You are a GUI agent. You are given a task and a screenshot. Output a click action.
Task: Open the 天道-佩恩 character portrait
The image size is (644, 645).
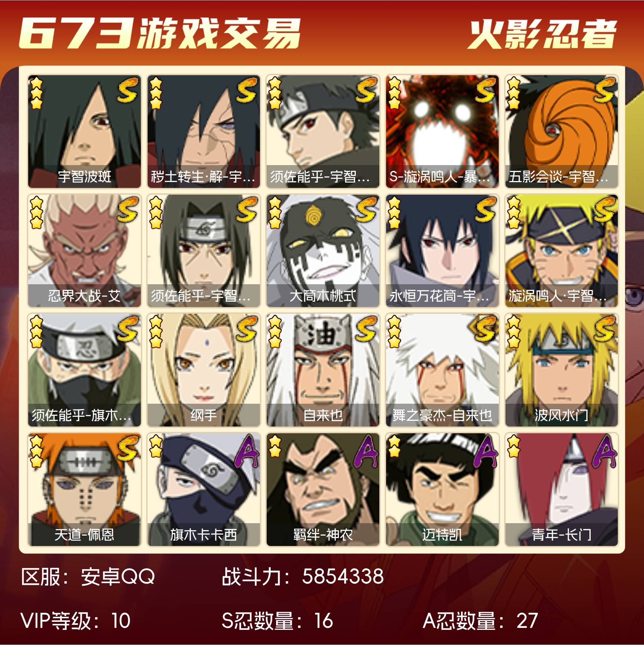(x=85, y=490)
